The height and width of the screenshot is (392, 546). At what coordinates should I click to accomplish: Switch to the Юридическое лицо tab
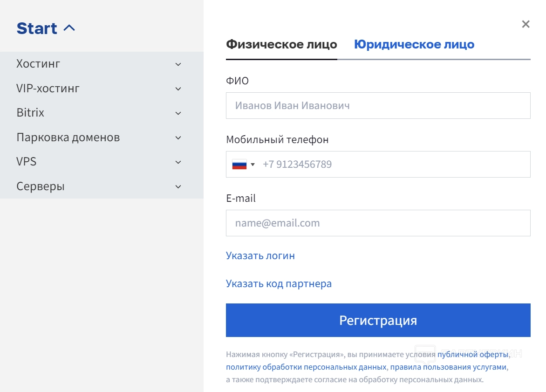click(414, 45)
